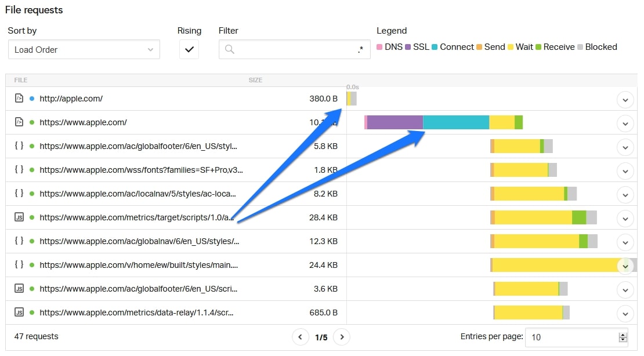
Task: Open the https://www.apple.com/ request link
Action: (83, 122)
